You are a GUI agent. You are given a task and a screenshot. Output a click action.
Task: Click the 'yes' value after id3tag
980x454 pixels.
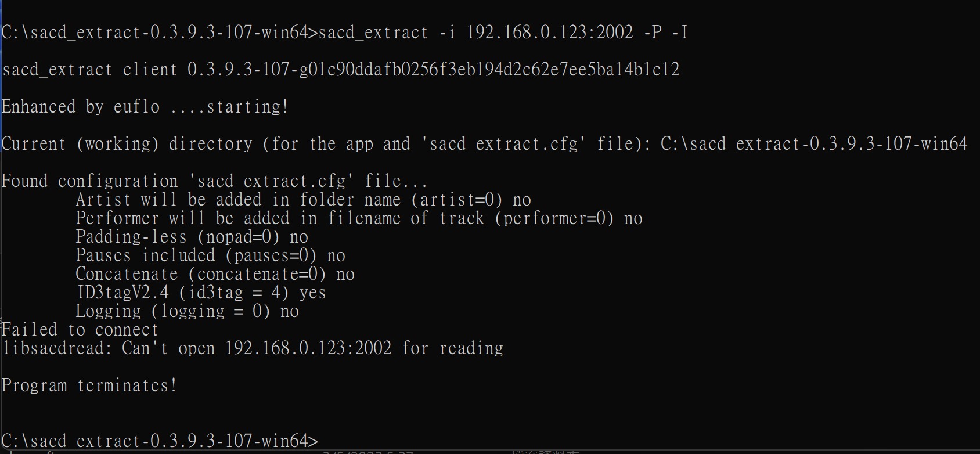tap(312, 294)
